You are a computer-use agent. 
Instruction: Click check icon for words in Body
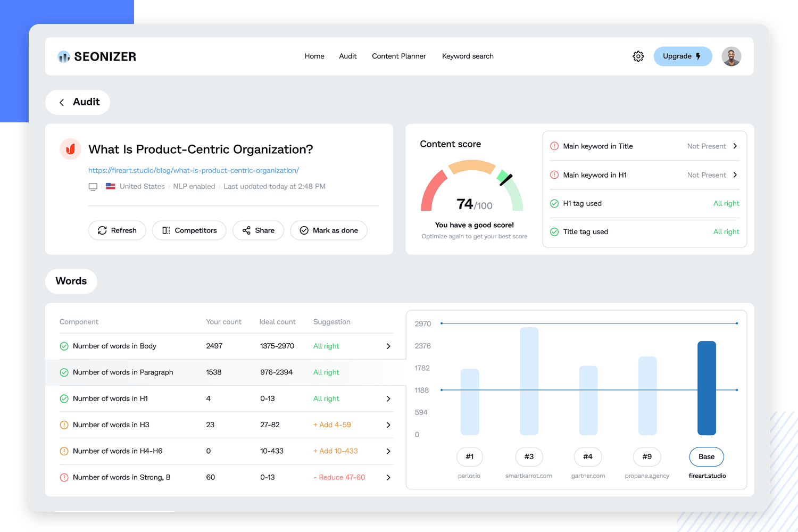64,346
